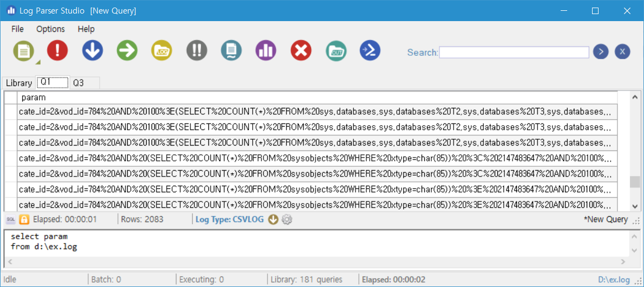Click query editor scroll right arrow
This screenshot has width=644, height=287.
pos(623,262)
